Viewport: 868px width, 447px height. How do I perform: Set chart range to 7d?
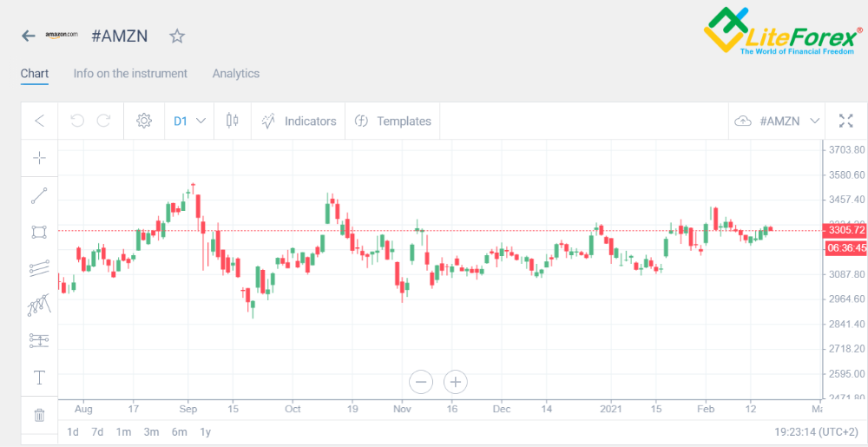pos(97,432)
